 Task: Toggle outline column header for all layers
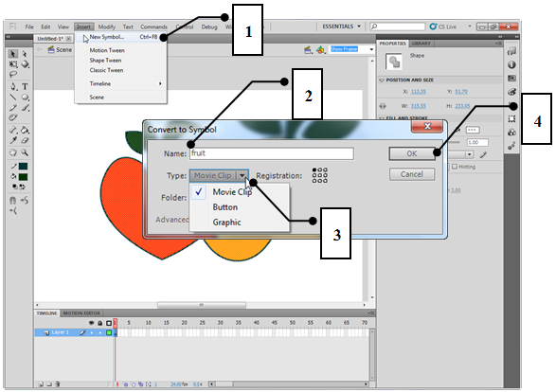[x=109, y=323]
